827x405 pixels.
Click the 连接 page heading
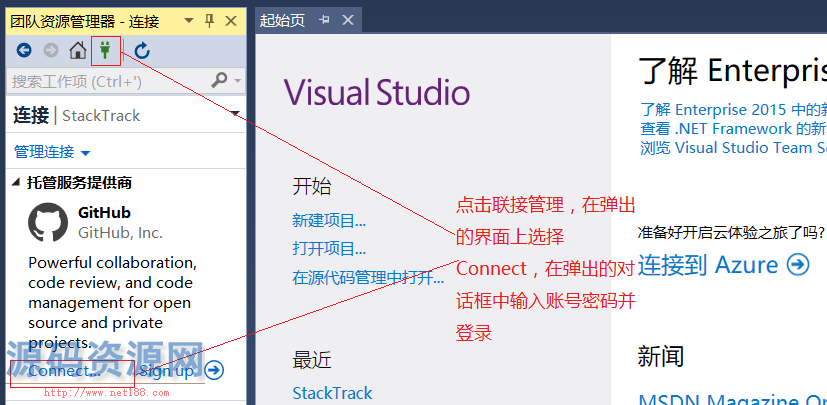coord(31,115)
